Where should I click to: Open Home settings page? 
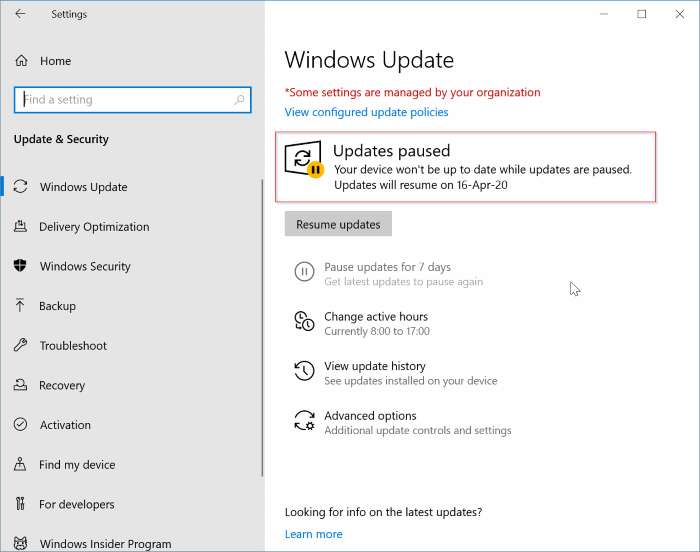pyautogui.click(x=55, y=61)
